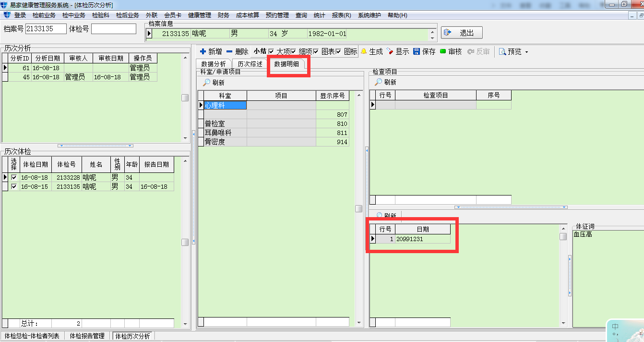Open the 体检报告管理 bottom tab
This screenshot has width=644, height=342.
[87, 336]
